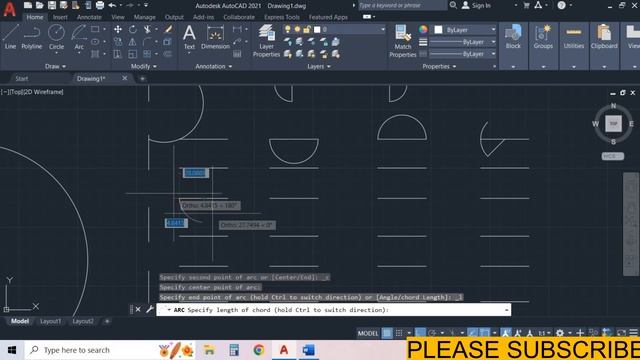
Task: Toggle 2D object snap in status bar
Action: pos(484,333)
